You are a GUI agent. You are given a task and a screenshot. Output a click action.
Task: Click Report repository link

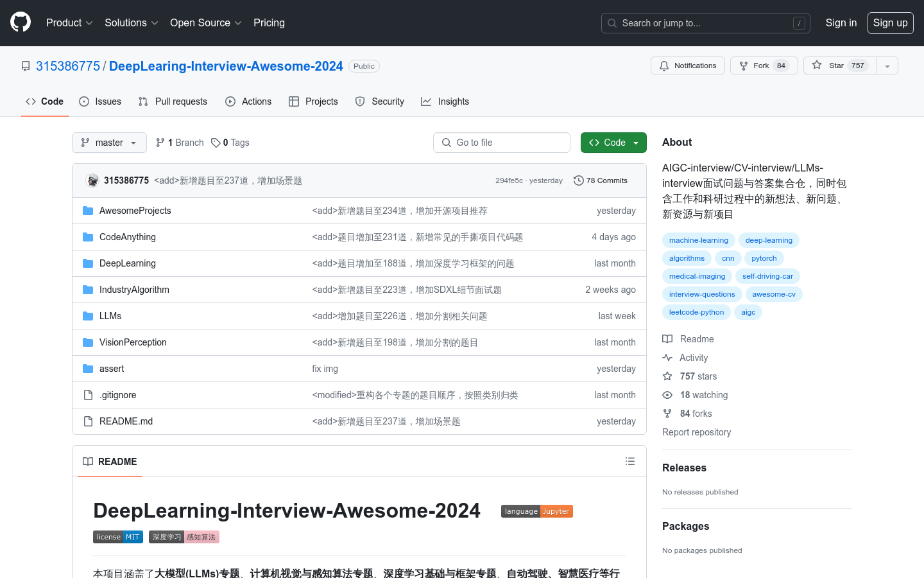point(696,432)
